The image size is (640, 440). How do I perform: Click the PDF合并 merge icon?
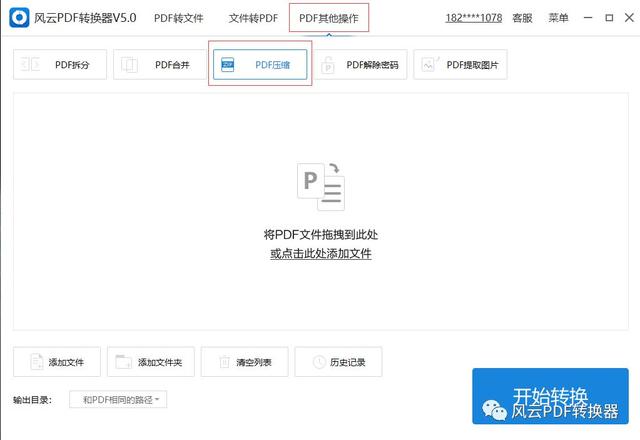tap(129, 64)
